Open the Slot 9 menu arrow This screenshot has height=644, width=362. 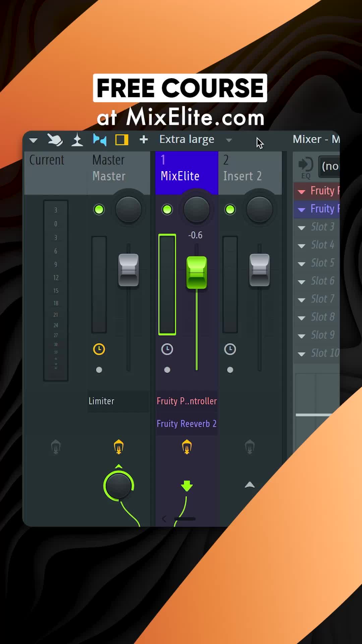click(x=301, y=336)
